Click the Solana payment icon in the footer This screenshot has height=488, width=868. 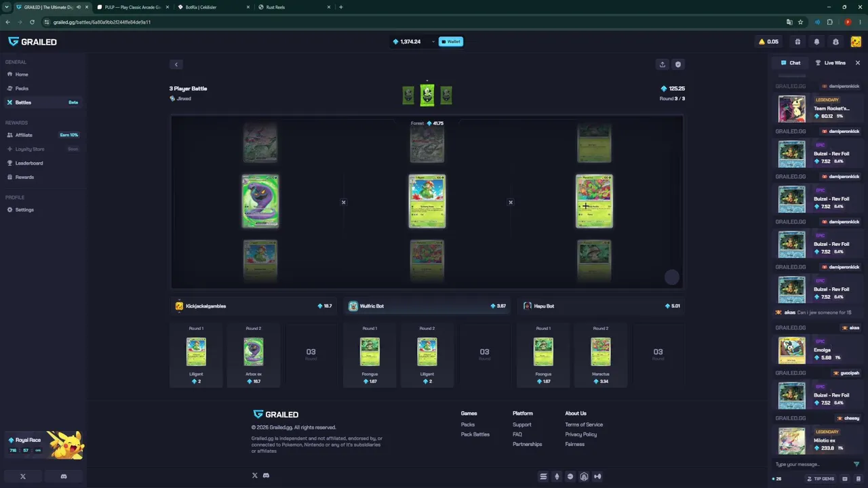point(543,476)
